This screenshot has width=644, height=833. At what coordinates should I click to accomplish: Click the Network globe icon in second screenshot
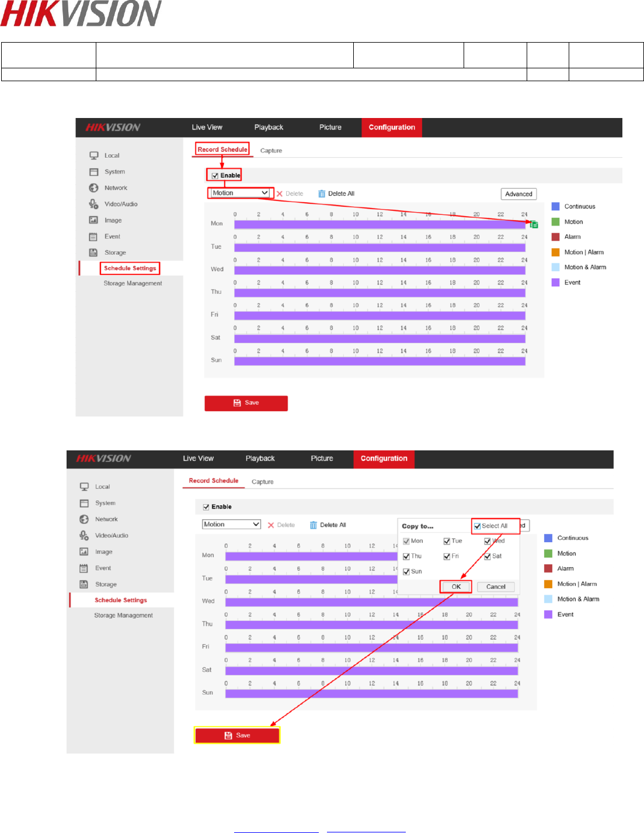pos(84,519)
